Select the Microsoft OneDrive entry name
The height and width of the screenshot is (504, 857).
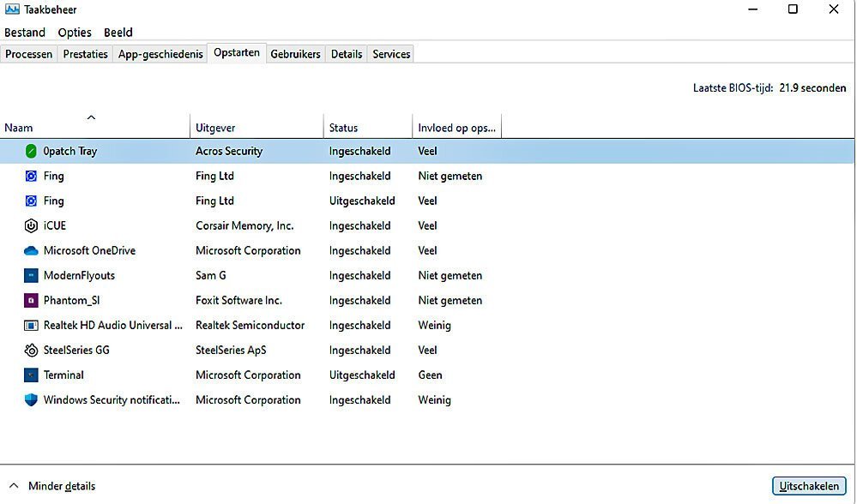point(89,250)
